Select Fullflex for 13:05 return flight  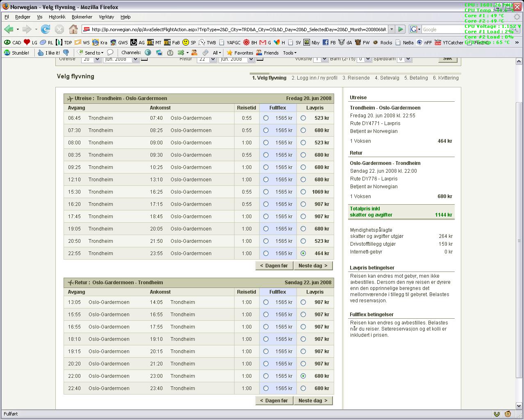[x=266, y=302]
